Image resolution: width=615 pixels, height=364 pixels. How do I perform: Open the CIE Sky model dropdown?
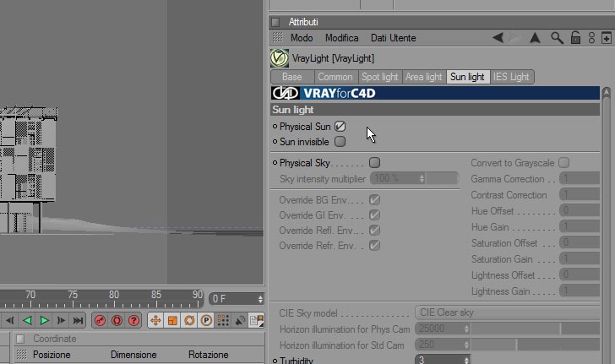[507, 312]
